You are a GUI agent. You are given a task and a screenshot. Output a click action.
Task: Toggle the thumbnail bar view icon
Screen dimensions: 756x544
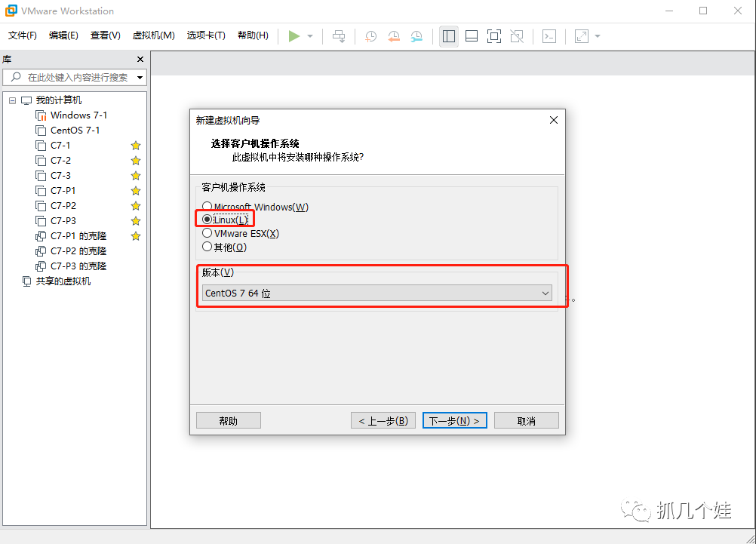(471, 36)
